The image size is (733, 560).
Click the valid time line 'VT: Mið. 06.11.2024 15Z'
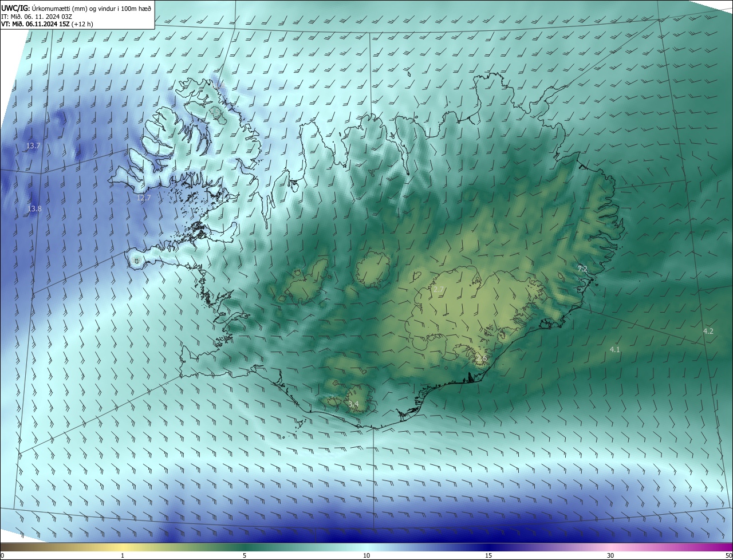tap(36, 24)
